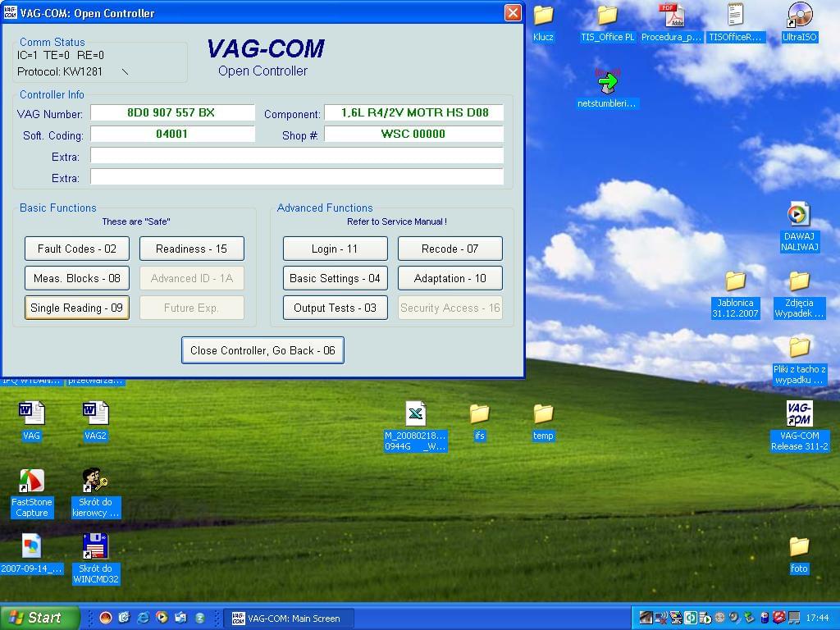Click the red lips tray icon

(779, 618)
